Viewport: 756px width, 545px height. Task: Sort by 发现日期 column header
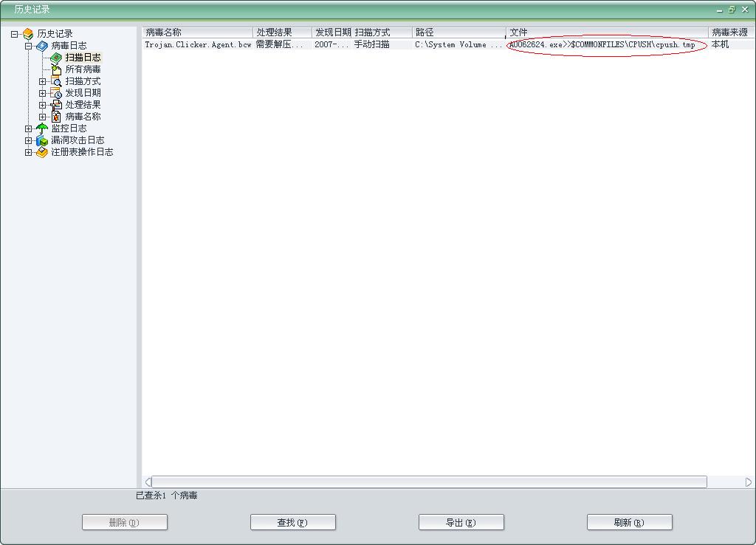pos(332,32)
